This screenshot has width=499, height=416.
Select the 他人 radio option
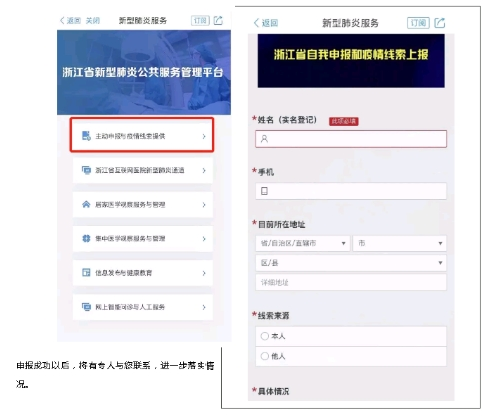pos(265,356)
